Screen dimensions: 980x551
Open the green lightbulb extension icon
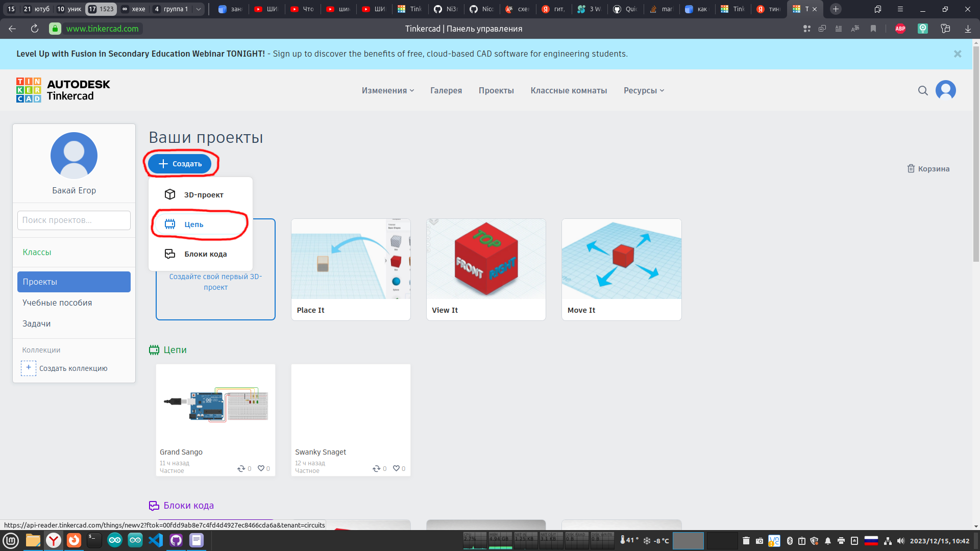(923, 29)
